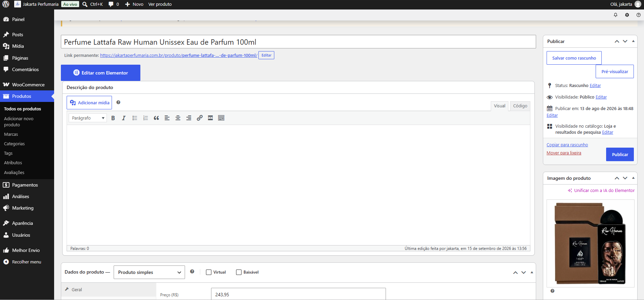Open WordPress logo menu in admin bar
The height and width of the screenshot is (300, 644).
[6, 4]
